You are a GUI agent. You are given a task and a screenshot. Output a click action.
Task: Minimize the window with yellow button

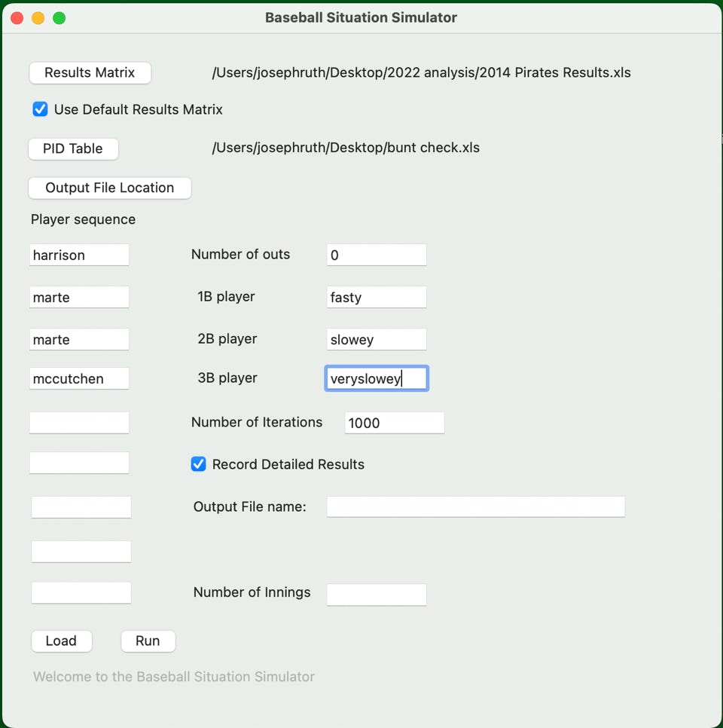click(x=38, y=18)
